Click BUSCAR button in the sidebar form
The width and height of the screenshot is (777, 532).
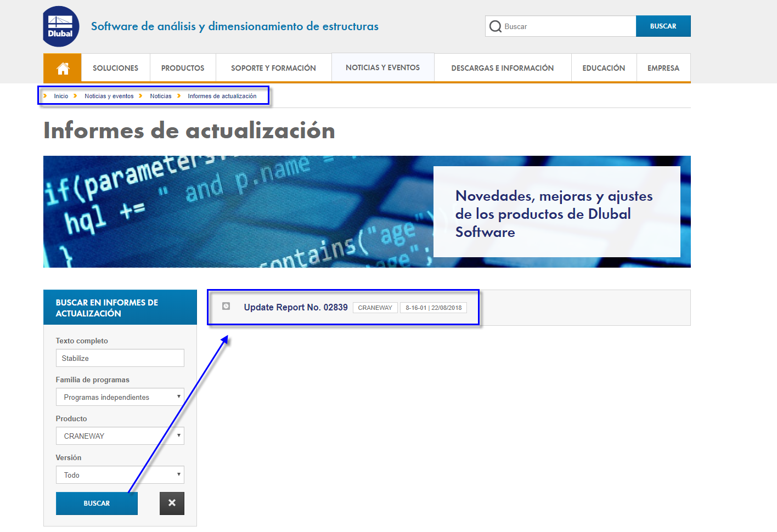[x=97, y=503]
